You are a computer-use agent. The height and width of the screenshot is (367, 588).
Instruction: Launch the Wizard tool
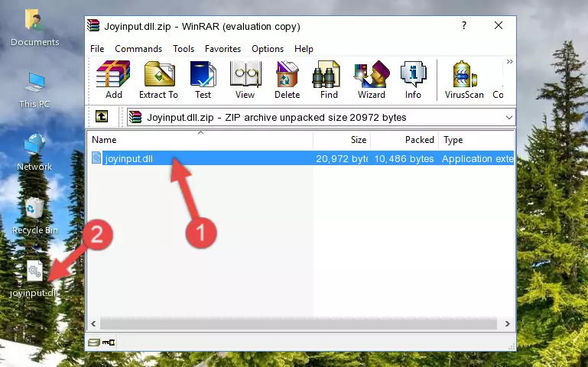click(372, 80)
